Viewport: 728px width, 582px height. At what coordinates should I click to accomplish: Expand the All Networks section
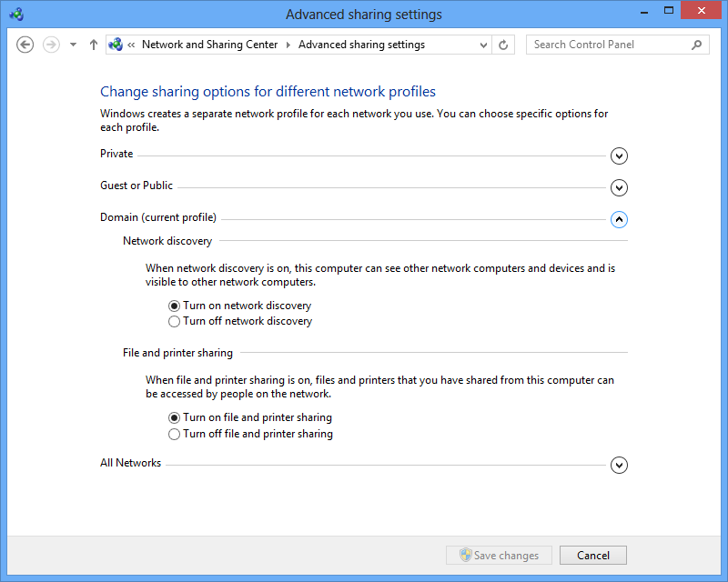tap(619, 465)
